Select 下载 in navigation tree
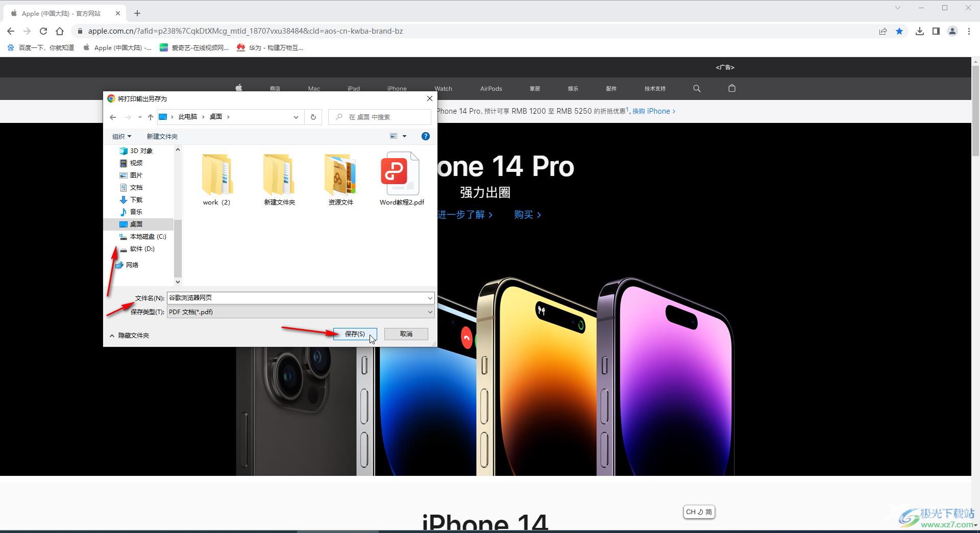 (x=132, y=199)
